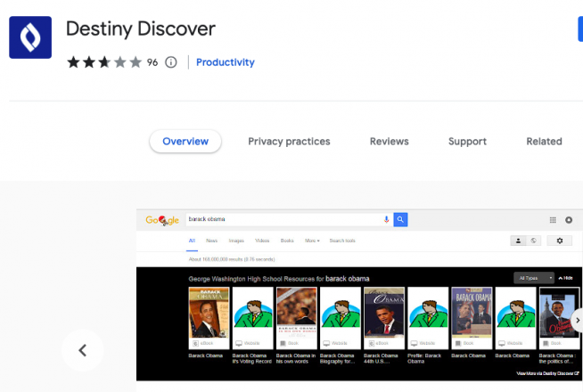Click the 'Barack Obama in his own words' title
583x392 pixels.
(296, 358)
